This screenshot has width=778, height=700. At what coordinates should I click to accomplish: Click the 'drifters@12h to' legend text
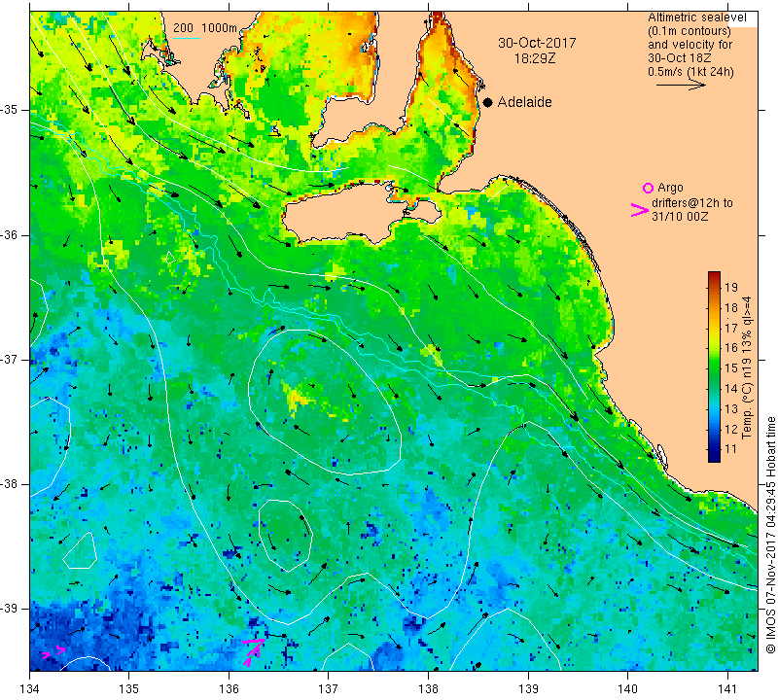pos(692,203)
